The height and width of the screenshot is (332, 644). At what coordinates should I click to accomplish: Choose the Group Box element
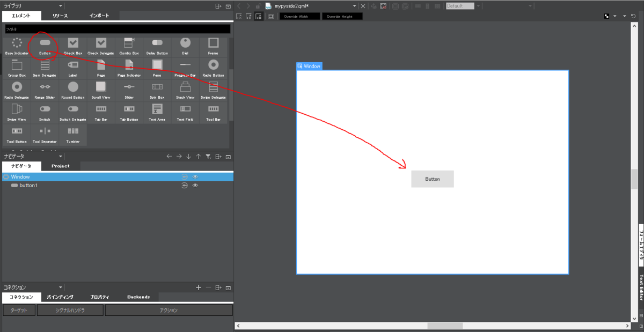pyautogui.click(x=17, y=69)
